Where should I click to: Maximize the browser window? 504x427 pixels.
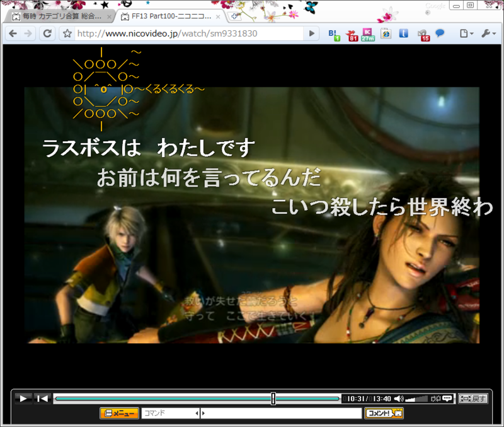pos(470,6)
